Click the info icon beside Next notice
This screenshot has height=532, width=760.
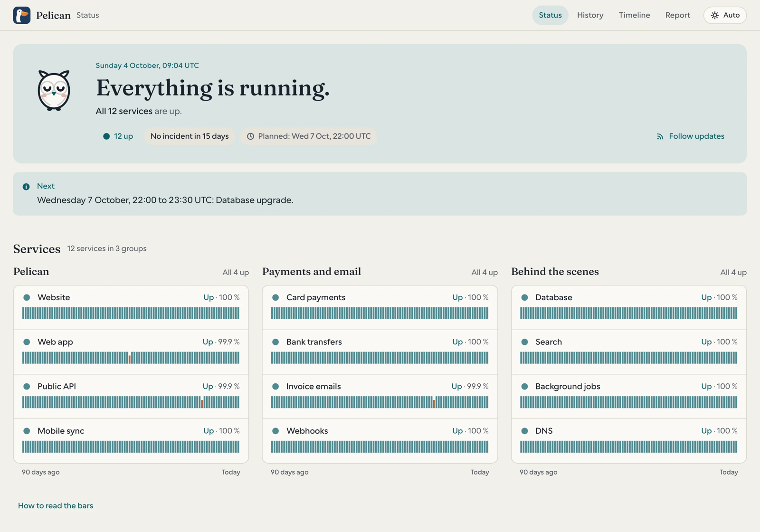tap(26, 187)
